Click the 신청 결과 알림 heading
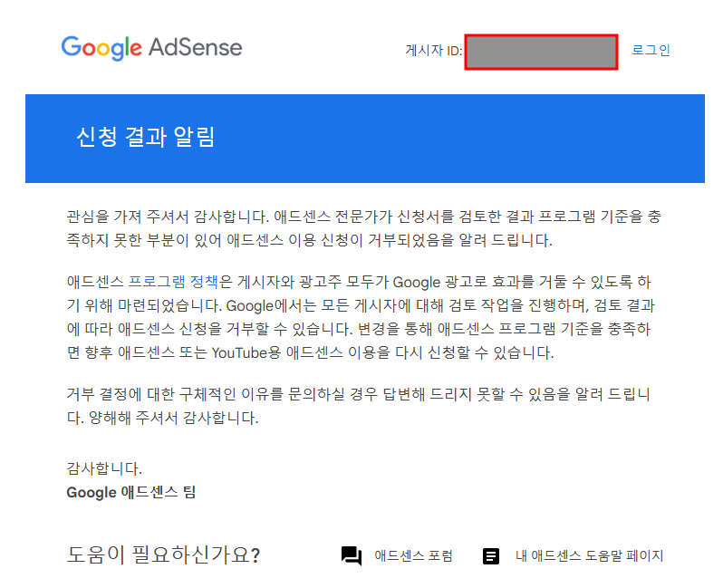Viewport: 723px width, 588px height. click(145, 137)
